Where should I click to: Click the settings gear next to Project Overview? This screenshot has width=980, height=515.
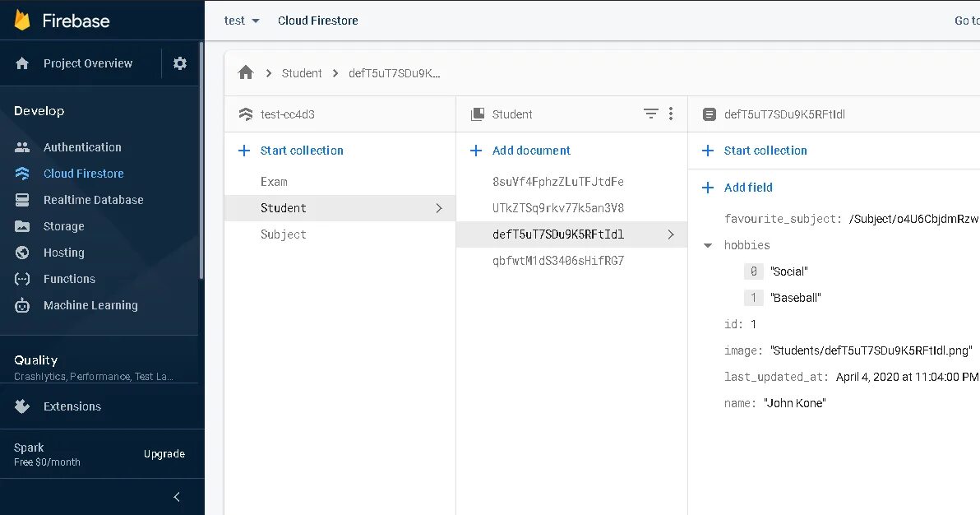coord(180,63)
